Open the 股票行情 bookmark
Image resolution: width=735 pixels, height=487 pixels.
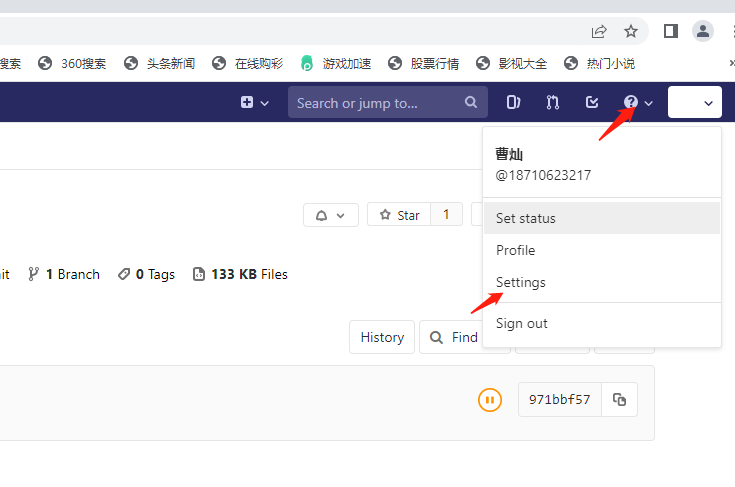423,63
